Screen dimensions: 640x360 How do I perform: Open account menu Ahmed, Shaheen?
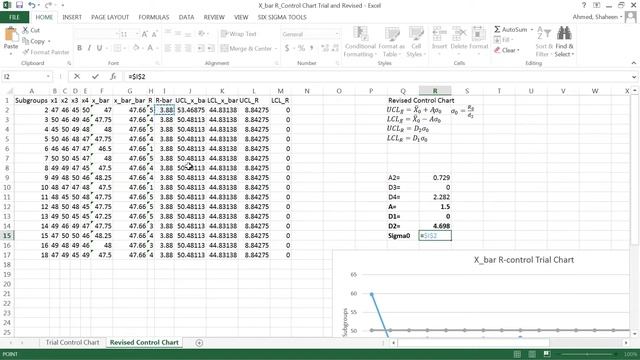pos(597,17)
